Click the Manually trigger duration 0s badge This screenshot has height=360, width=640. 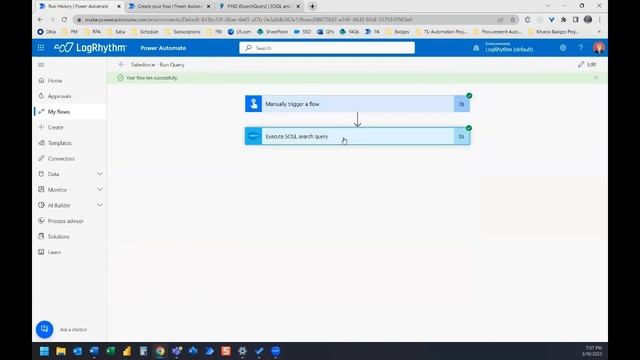coord(462,104)
